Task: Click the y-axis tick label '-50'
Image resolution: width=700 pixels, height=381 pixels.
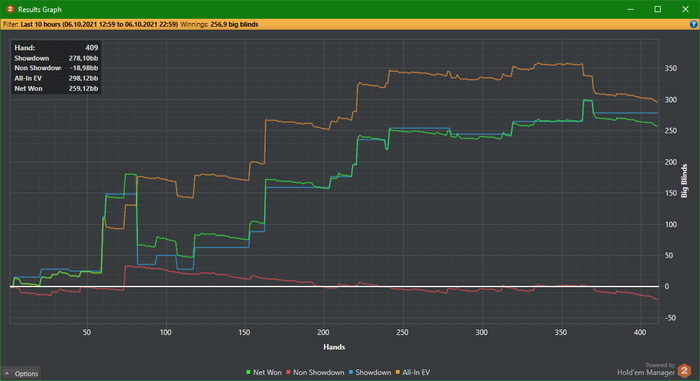Action: (x=670, y=318)
